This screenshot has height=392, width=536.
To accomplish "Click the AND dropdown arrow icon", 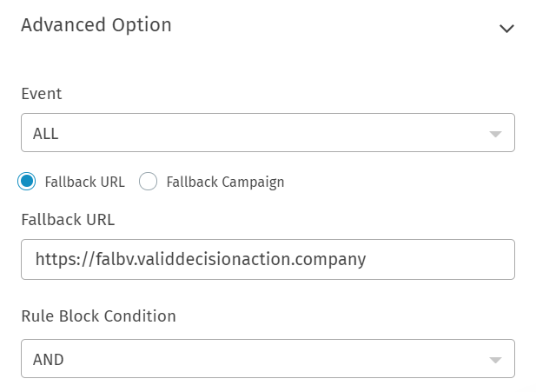I will pos(495,360).
